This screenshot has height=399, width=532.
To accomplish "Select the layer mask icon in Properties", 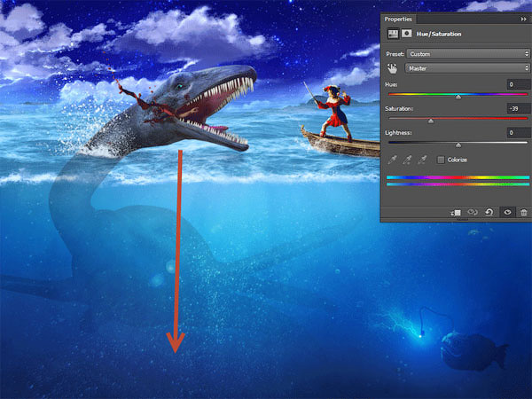I will coord(406,34).
